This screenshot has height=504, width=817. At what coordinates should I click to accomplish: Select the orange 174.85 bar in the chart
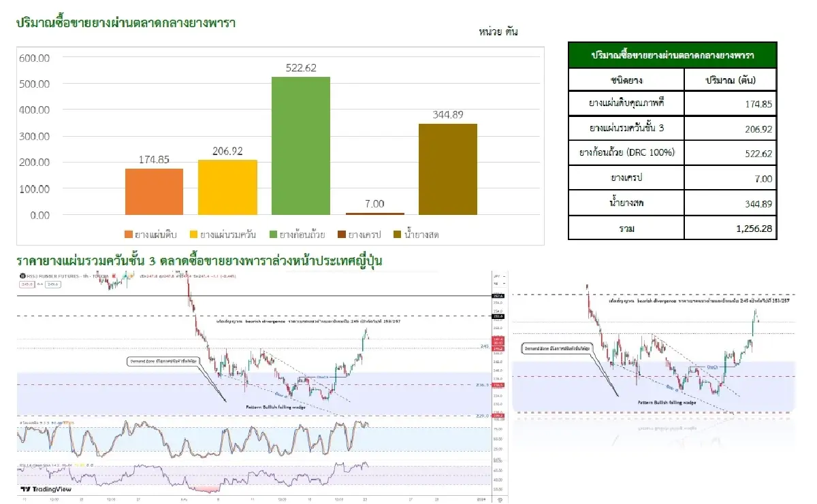(x=154, y=192)
